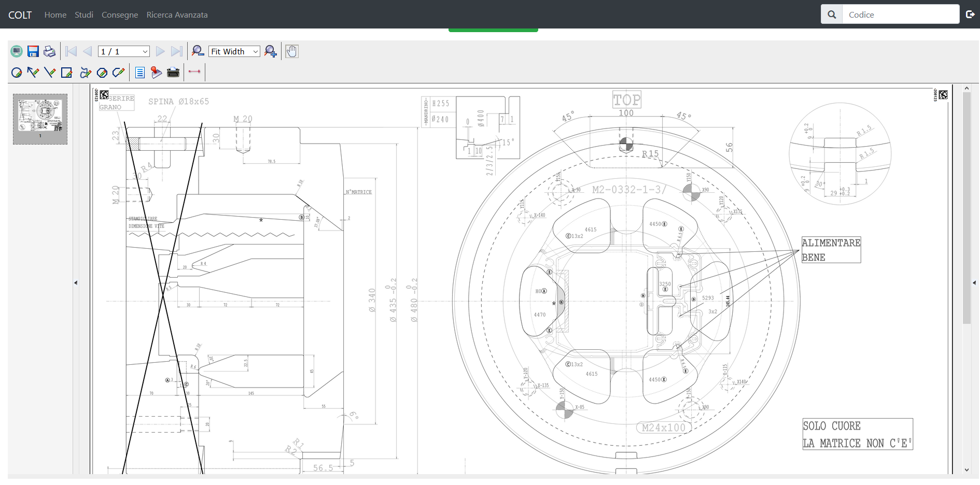This screenshot has height=485, width=980.
Task: Go to the first page
Action: click(71, 51)
